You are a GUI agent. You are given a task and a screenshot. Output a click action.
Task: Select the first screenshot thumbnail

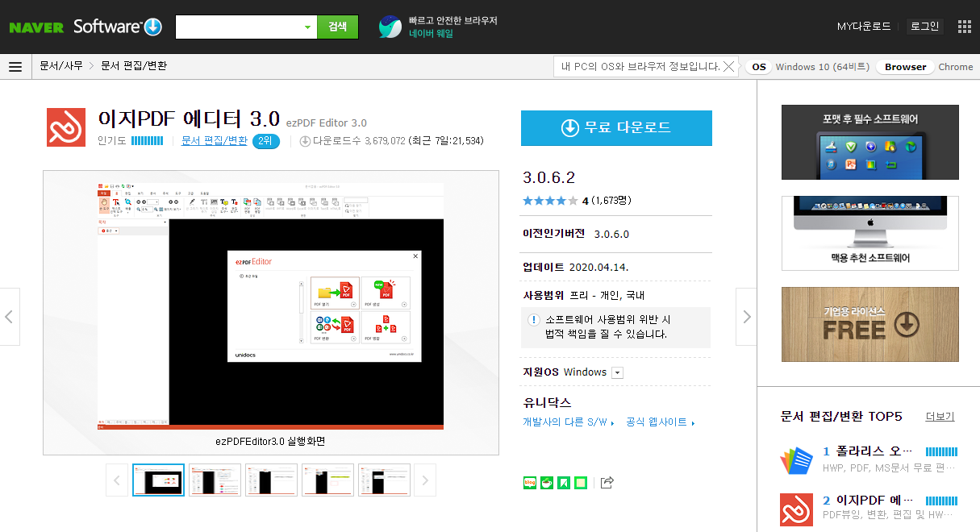[159, 480]
